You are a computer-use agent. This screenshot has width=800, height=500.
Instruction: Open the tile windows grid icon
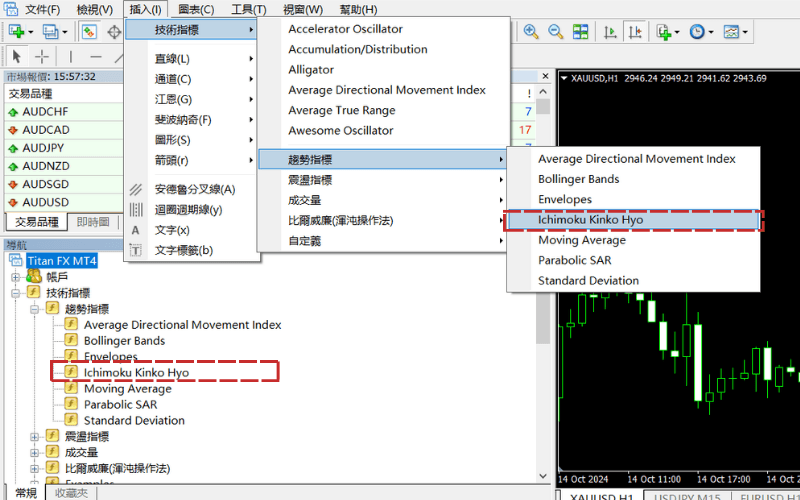581,32
